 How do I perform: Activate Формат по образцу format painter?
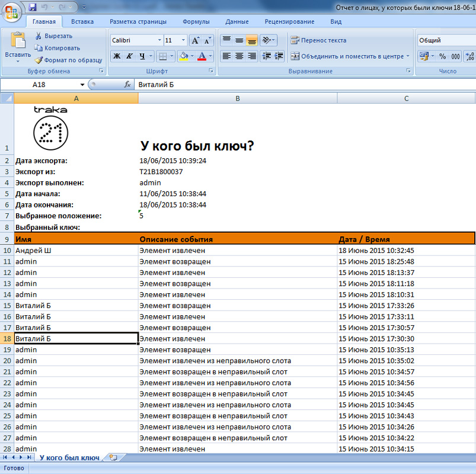tap(69, 60)
